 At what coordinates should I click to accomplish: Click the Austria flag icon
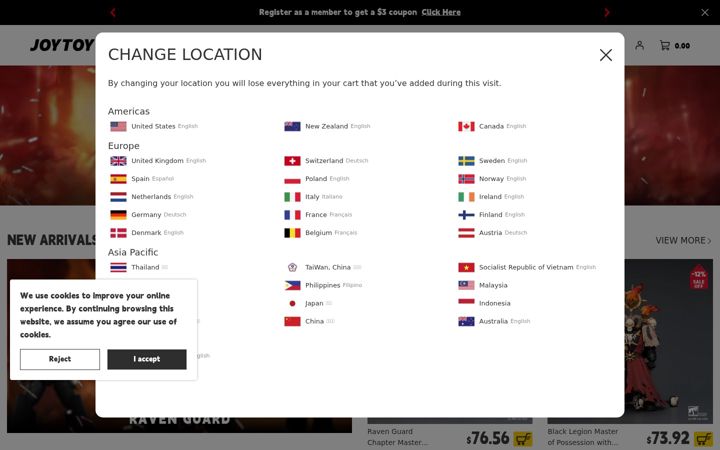point(466,233)
